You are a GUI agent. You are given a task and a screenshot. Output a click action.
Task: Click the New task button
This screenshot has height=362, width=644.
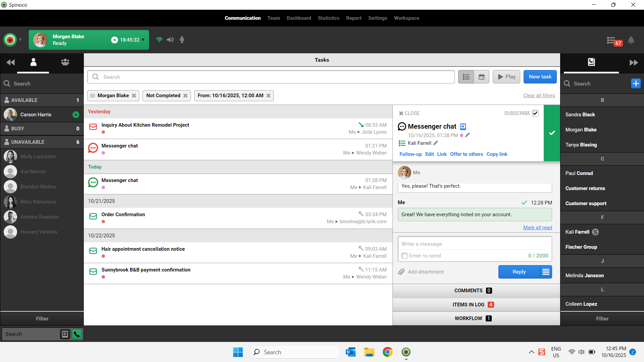click(540, 77)
